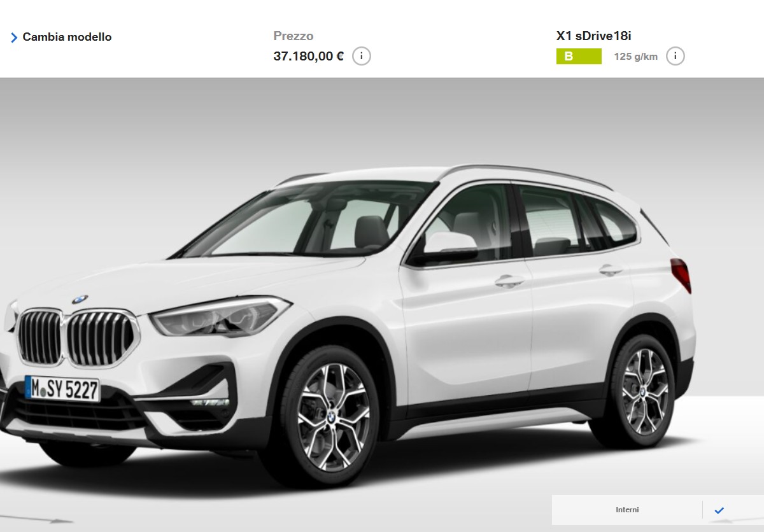Click the BMW roundel on the hood
This screenshot has width=764, height=532.
(80, 299)
